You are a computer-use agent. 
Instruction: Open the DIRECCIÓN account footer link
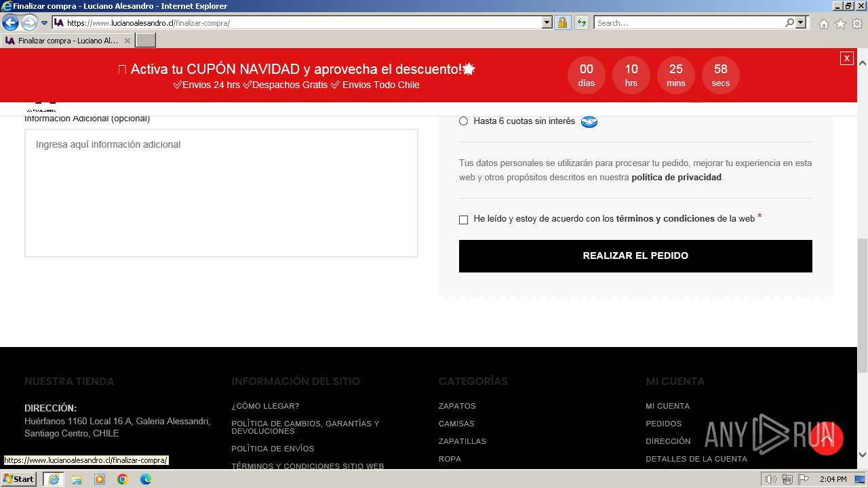pos(668,441)
